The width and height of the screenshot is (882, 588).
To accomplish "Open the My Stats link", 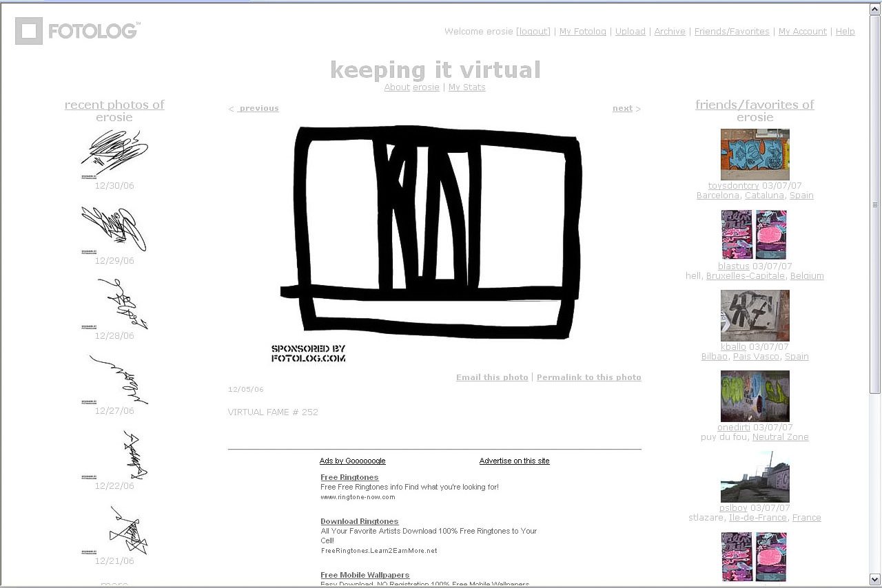I will pos(466,87).
